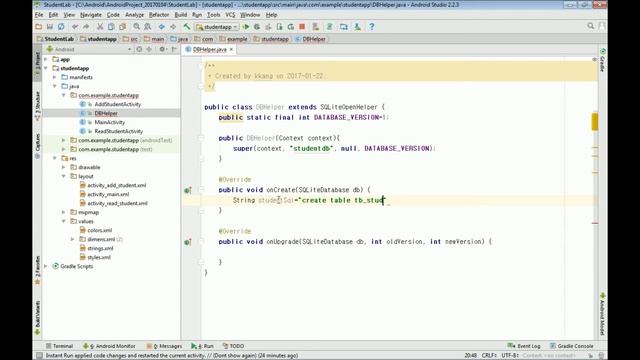640x360 pixels.
Task: Click the Open folder toolbar icon
Action: 38,27
